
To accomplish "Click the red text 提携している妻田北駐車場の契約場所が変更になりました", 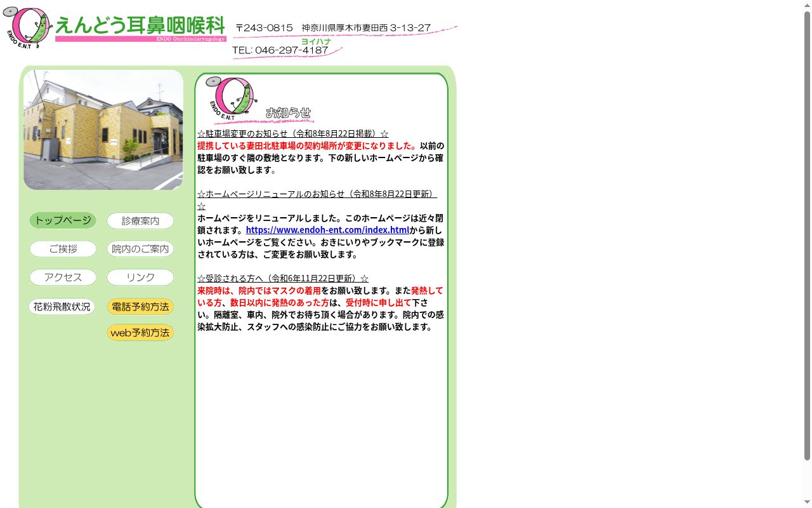I will tap(307, 145).
